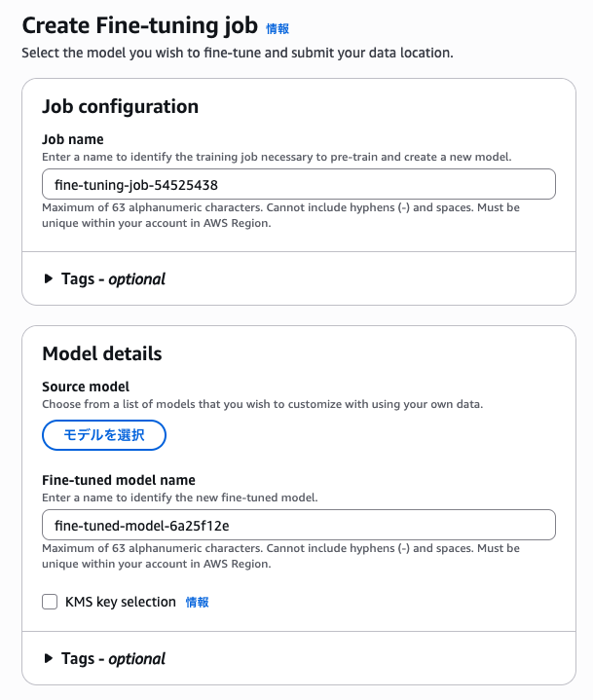Click the Job name input field
593x700 pixels.
pyautogui.click(x=298, y=184)
